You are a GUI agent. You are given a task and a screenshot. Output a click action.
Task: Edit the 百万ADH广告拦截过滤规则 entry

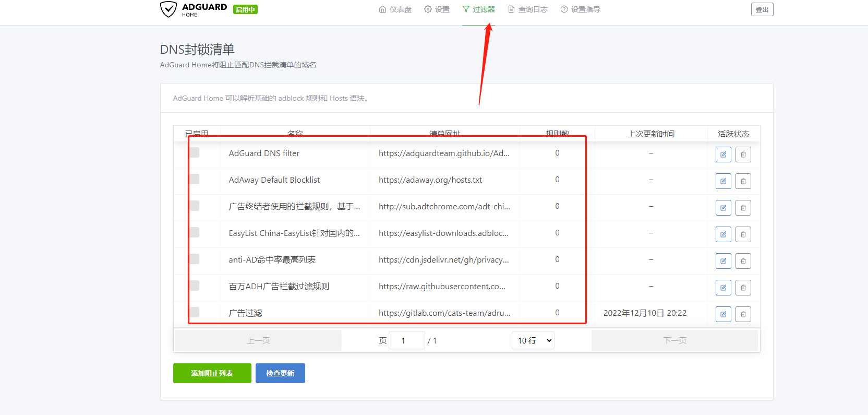coord(723,288)
